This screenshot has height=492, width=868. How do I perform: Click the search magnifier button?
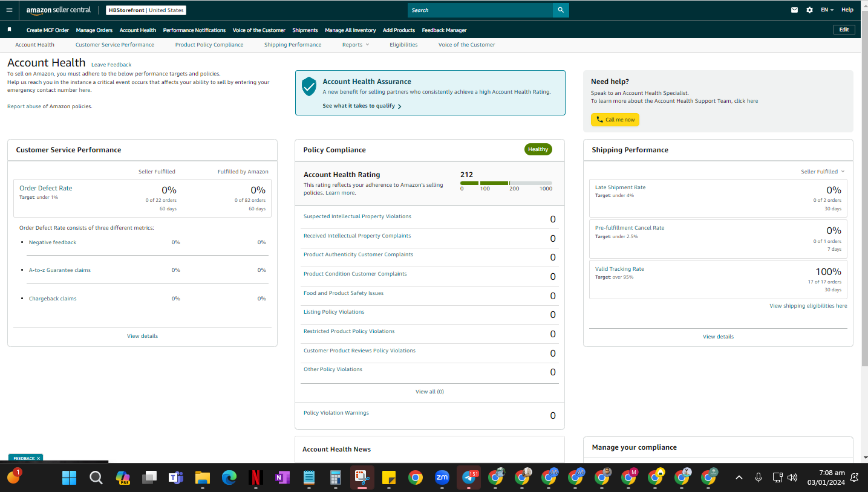[x=561, y=10]
